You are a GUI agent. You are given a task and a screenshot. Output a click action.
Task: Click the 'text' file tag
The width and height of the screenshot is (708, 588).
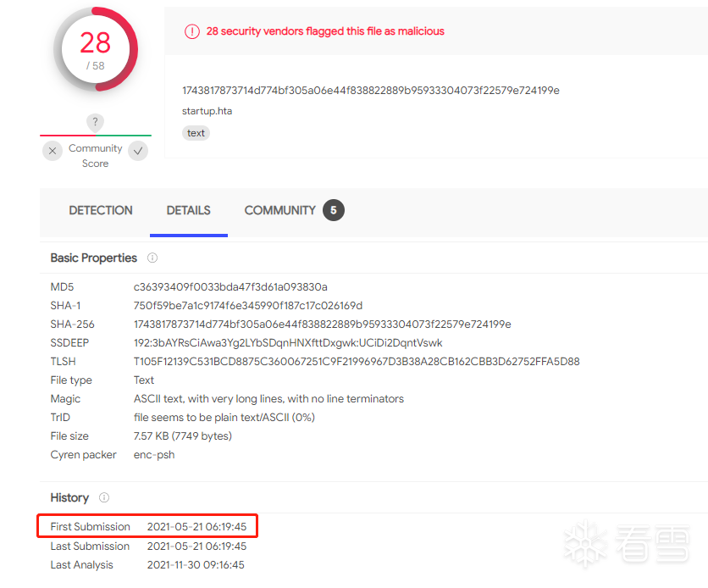[x=196, y=133]
